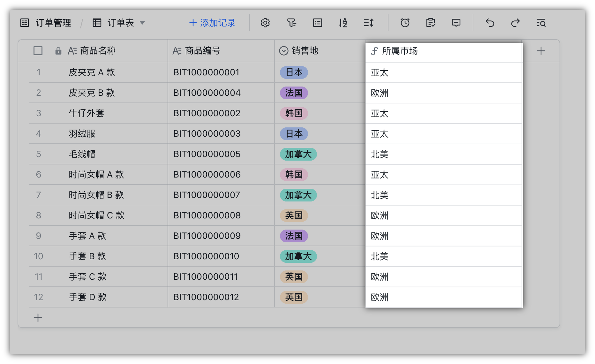Click the formula icon on 所属市场 field
595x364 pixels.
coord(374,51)
